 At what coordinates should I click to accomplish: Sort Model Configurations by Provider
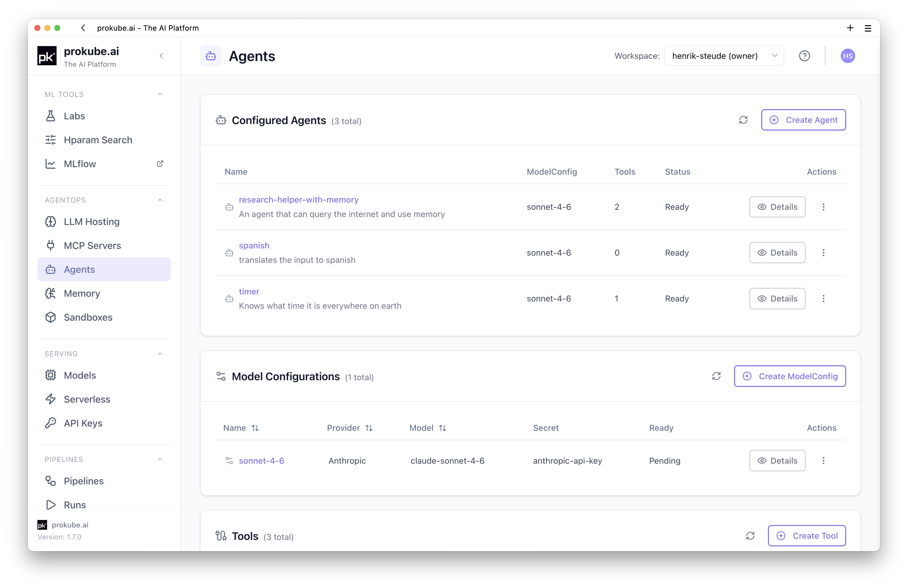[369, 428]
